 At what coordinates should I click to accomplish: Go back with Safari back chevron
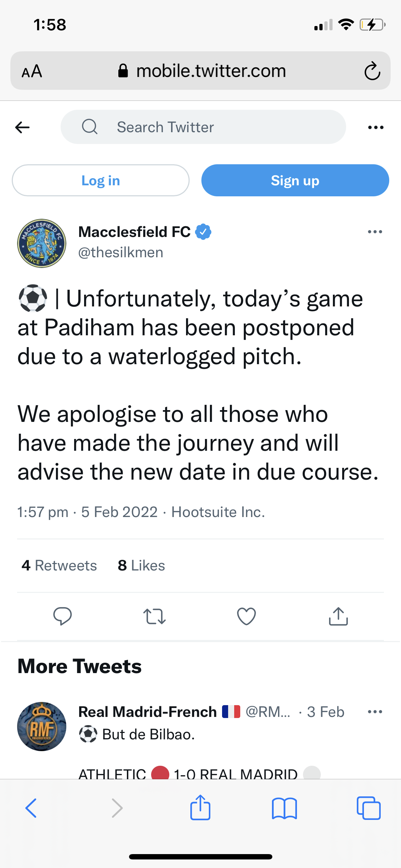click(x=31, y=808)
